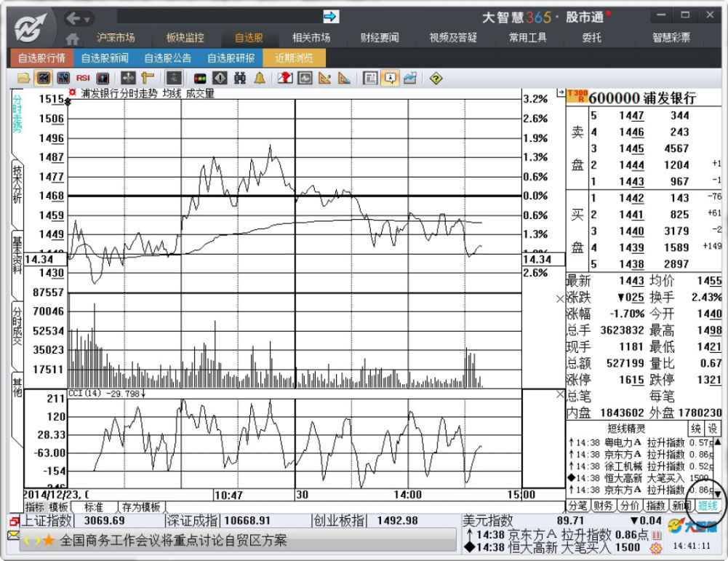Viewport: 728px width, 561px height.
Task: Click the second triangle ruler icon
Action: click(x=344, y=78)
